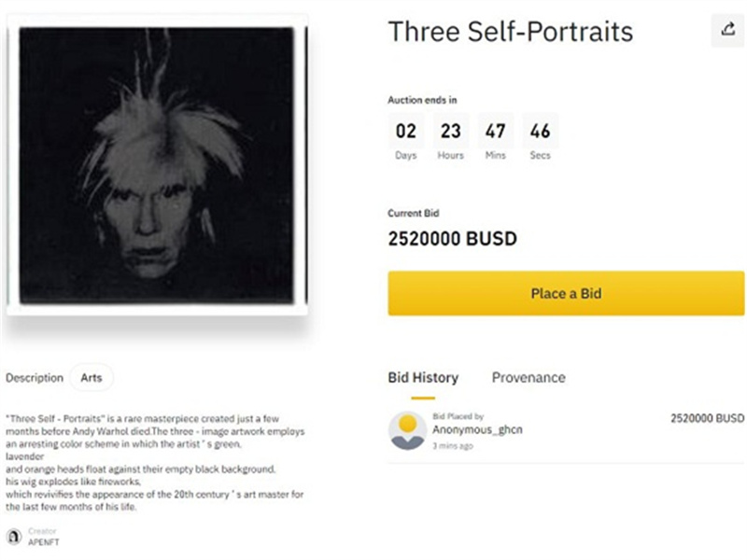The image size is (747, 560).
Task: Open the Three Self-Portraits artwork image
Action: pos(157,165)
